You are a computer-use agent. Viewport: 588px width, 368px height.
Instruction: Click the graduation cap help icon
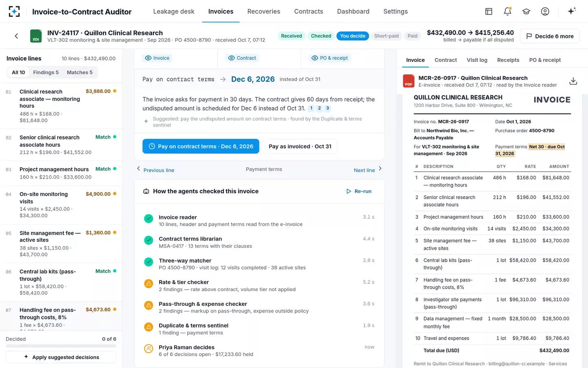coord(526,11)
